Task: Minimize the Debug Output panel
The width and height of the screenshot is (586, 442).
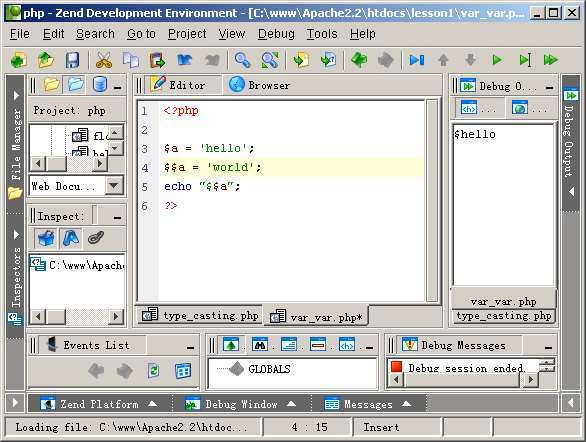Action: 549,88
